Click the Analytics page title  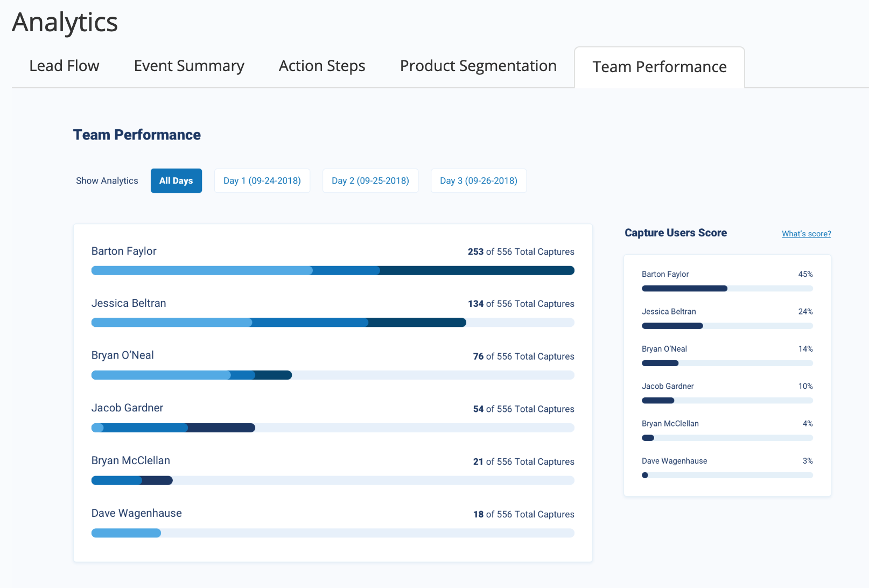point(65,23)
